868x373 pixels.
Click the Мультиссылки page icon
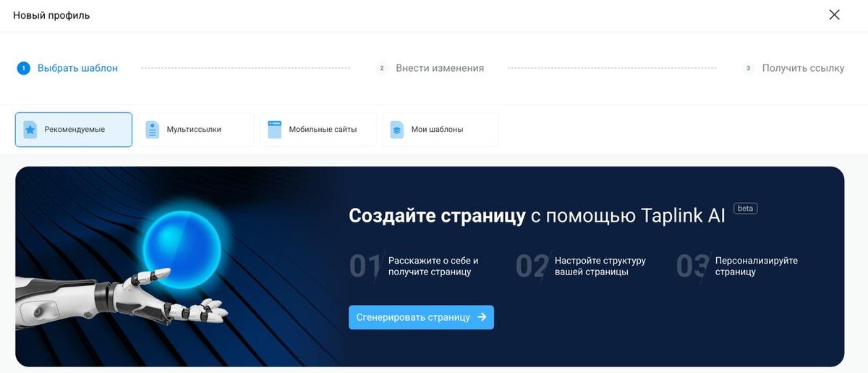tap(152, 130)
